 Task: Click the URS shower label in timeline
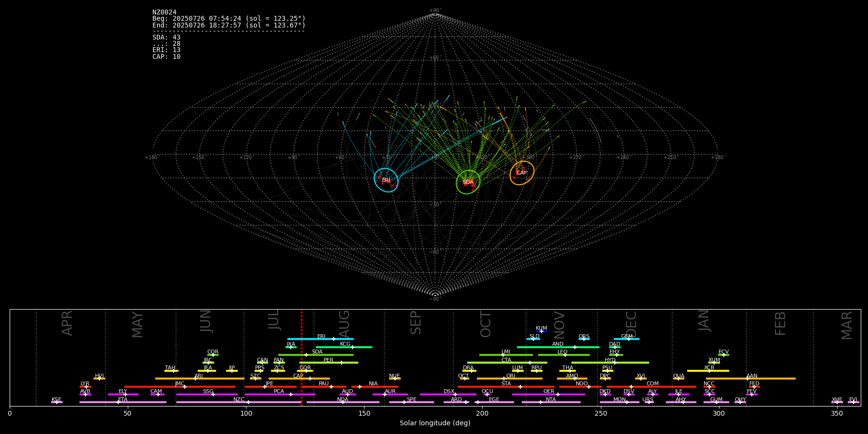click(648, 400)
